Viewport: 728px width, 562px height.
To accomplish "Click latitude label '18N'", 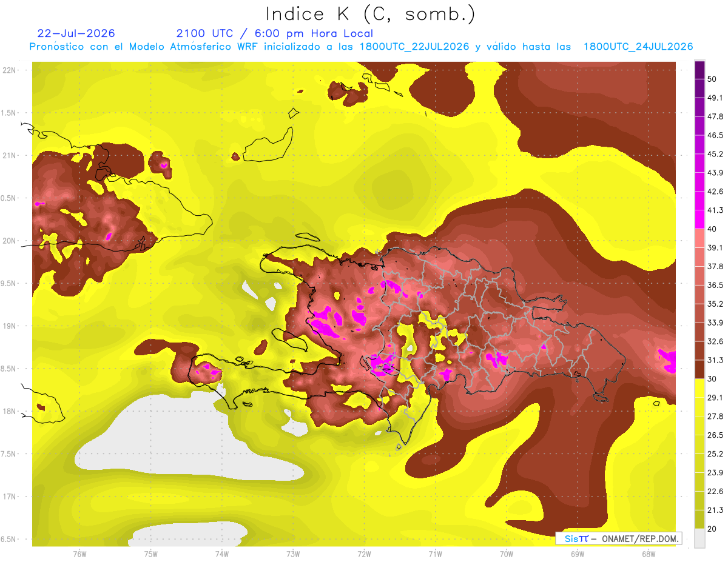I will (x=10, y=412).
